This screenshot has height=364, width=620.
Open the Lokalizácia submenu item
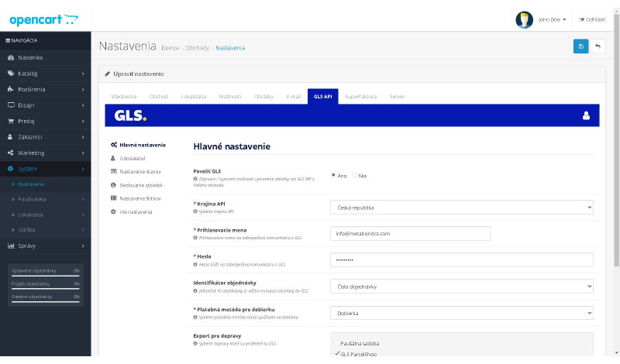[x=46, y=215]
